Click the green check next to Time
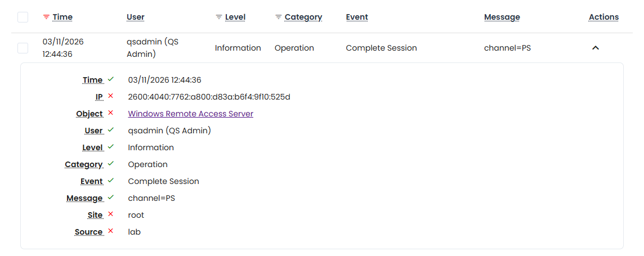The width and height of the screenshot is (644, 256). click(x=111, y=79)
